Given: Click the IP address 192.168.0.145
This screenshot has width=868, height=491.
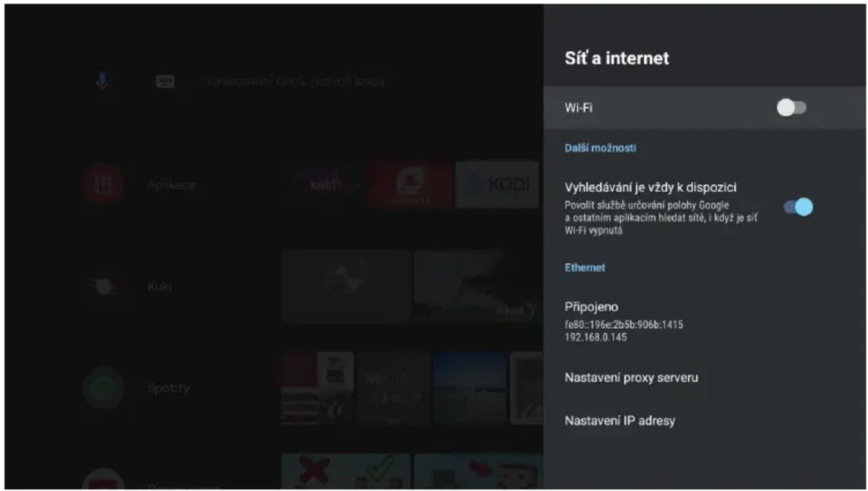Looking at the screenshot, I should (x=596, y=338).
